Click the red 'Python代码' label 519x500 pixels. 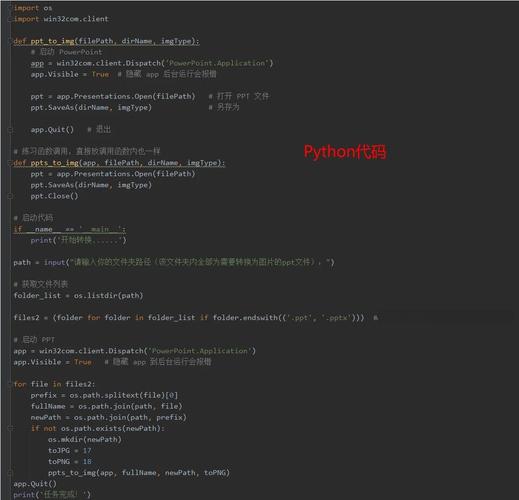pos(345,152)
